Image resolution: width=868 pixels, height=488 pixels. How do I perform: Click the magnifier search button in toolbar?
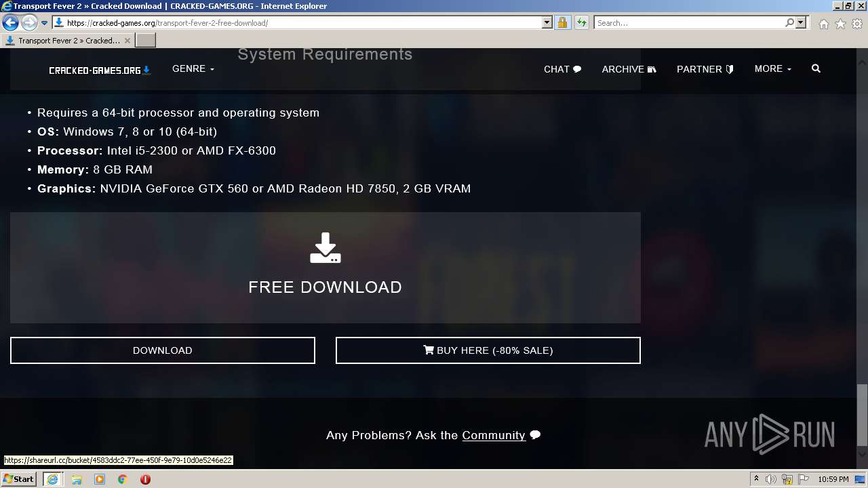tap(789, 23)
